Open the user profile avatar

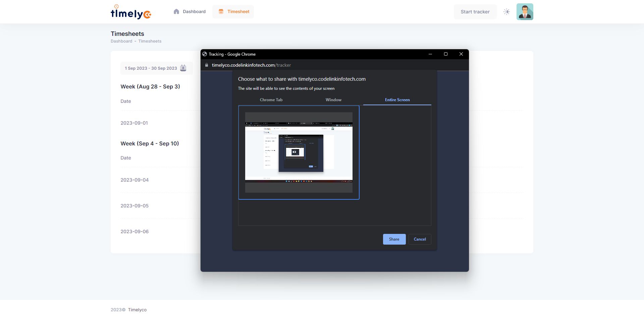pyautogui.click(x=525, y=12)
